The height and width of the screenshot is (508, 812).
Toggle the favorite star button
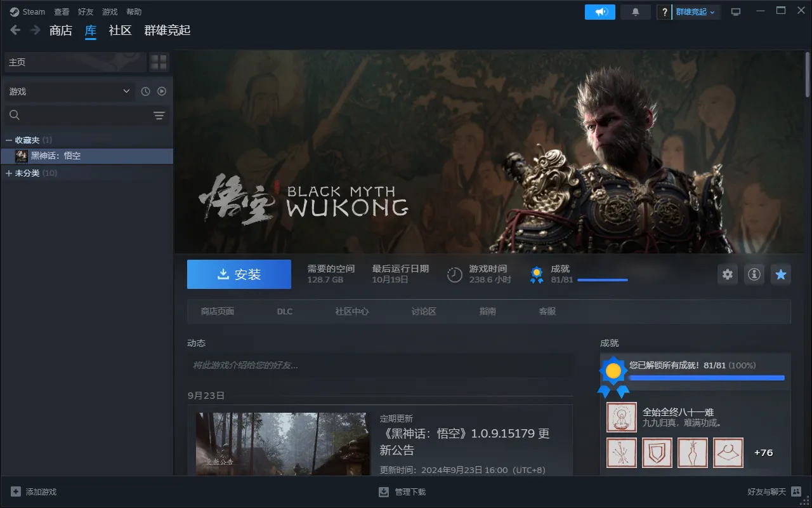coord(781,274)
